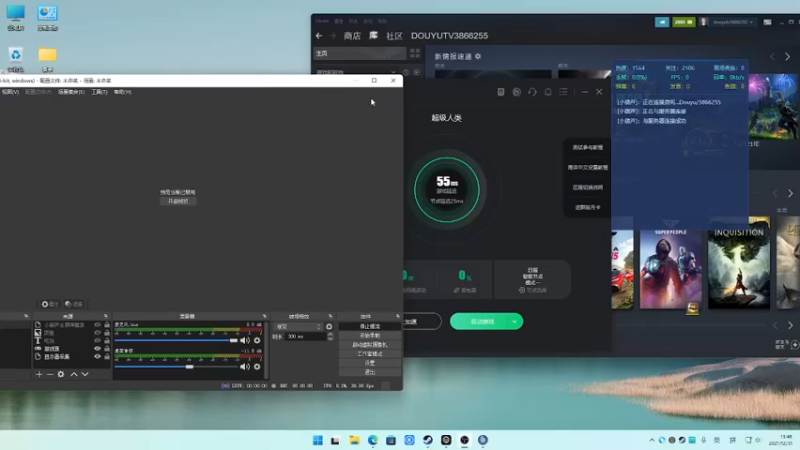
Task: Toggle visibility of the game capture source
Action: pyautogui.click(x=97, y=348)
